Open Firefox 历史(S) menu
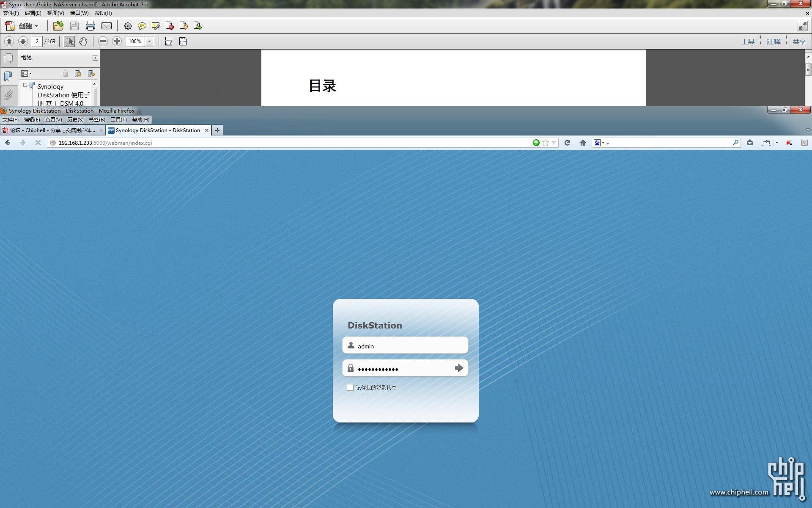 (x=75, y=120)
